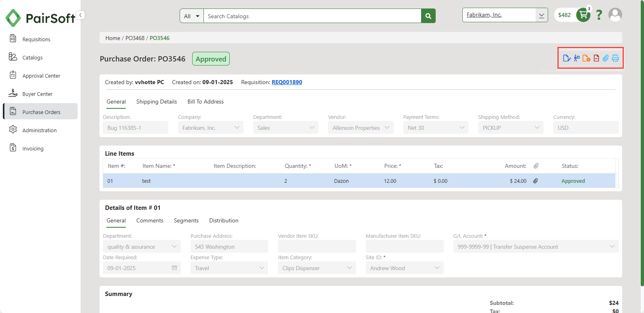
Task: Click the edit purchase order pencil icon
Action: pos(567,58)
